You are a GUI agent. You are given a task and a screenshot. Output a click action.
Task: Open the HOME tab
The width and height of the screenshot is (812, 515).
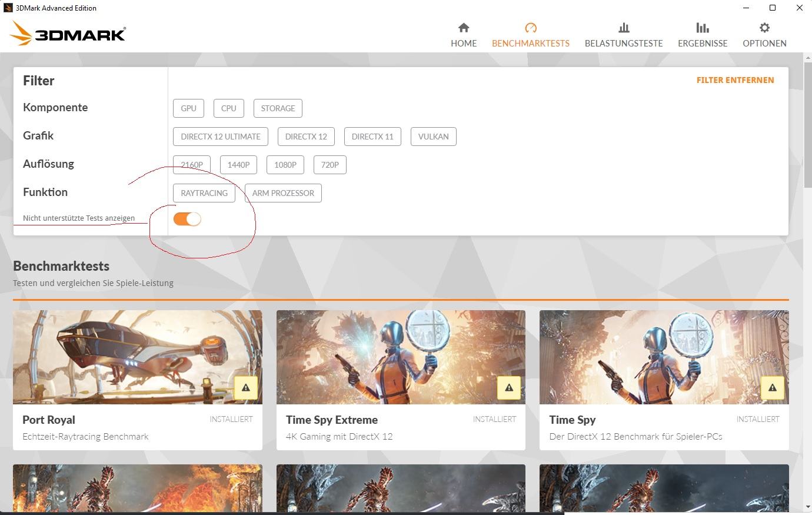coord(464,35)
